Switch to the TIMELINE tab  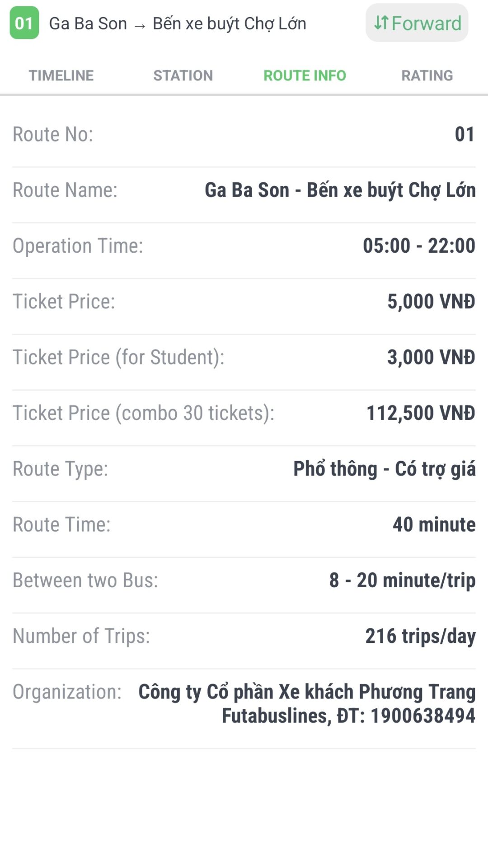pos(61,75)
